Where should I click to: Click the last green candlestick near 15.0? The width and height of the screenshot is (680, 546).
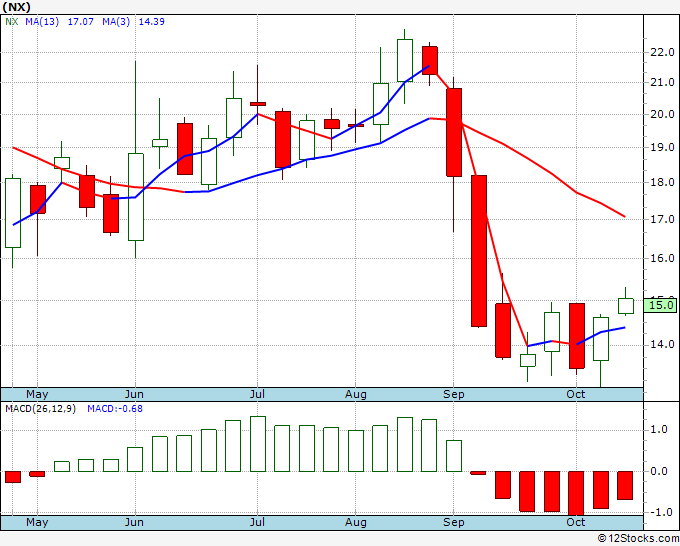(x=626, y=306)
